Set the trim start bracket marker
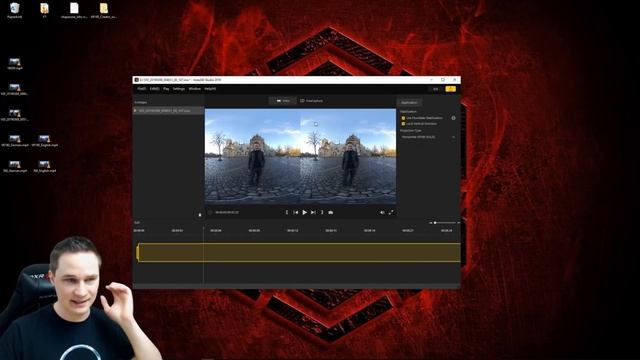 (x=287, y=212)
